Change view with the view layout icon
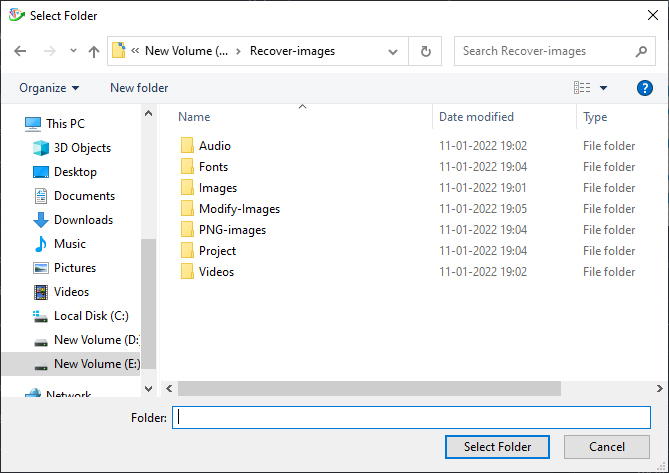The height and width of the screenshot is (473, 669). (x=582, y=88)
